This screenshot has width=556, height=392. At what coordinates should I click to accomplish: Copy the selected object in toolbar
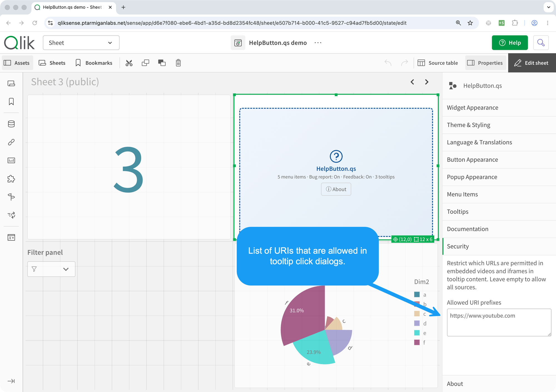(145, 63)
